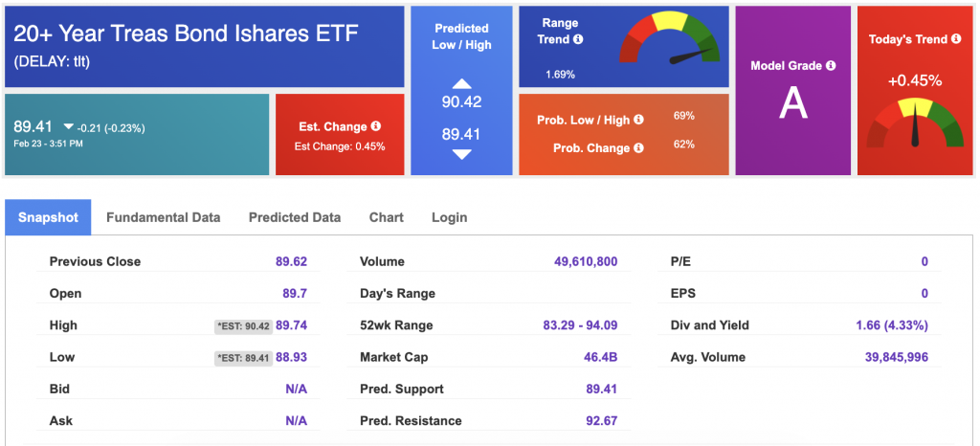Click the Prob. Low / High info icon

click(638, 120)
